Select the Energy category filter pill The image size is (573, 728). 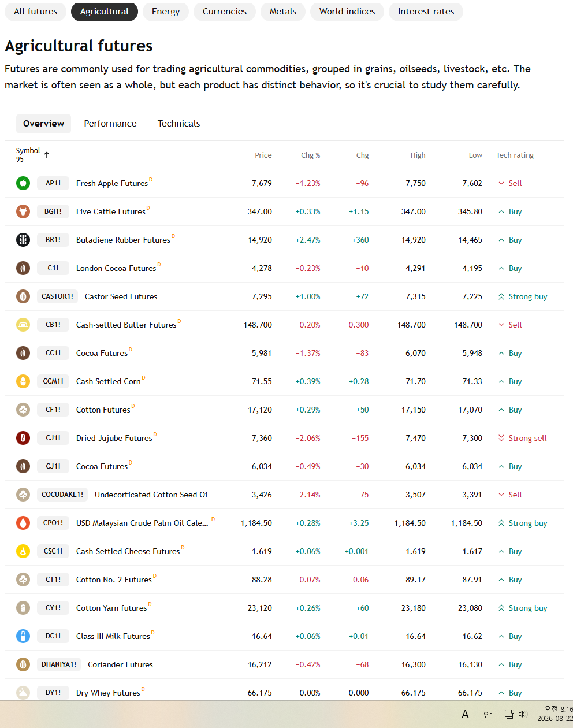[166, 12]
